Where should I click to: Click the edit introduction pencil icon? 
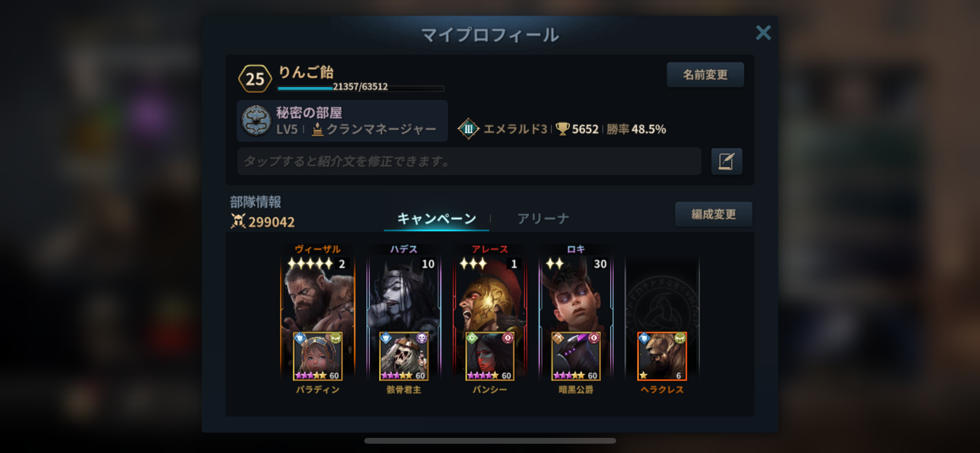click(x=726, y=161)
